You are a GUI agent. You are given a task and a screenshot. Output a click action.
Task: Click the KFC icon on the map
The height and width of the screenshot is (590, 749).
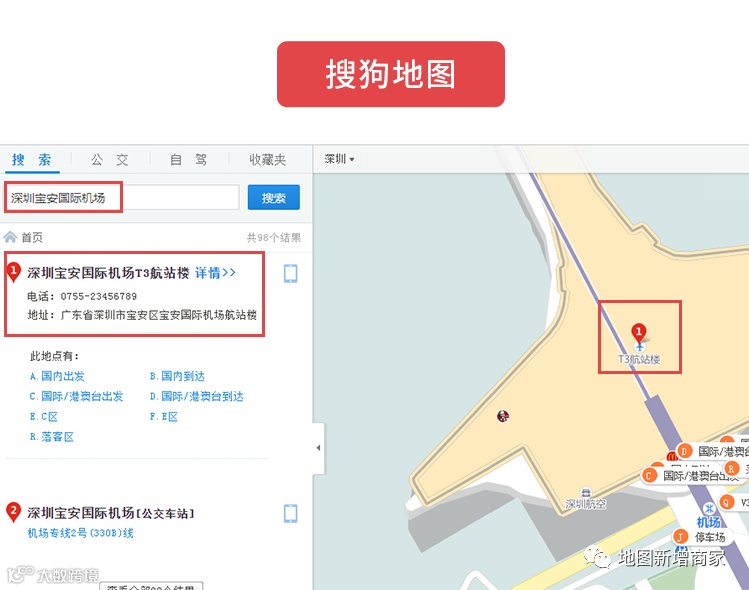point(503,416)
